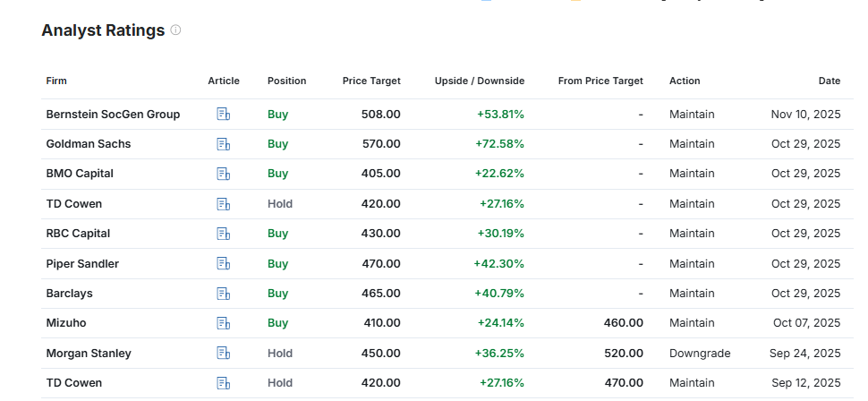Open the RBC Capital article icon
The image size is (868, 401).
click(224, 234)
